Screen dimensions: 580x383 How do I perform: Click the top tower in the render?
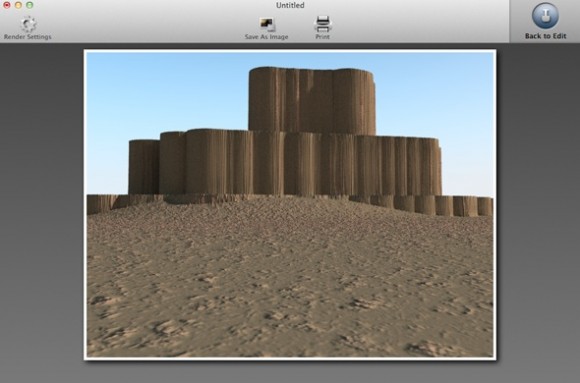[312, 100]
